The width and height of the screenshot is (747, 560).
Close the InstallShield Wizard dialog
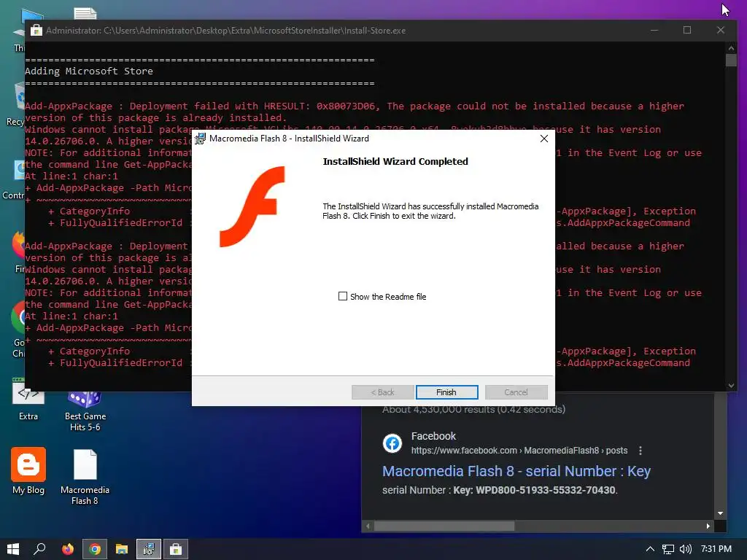544,139
